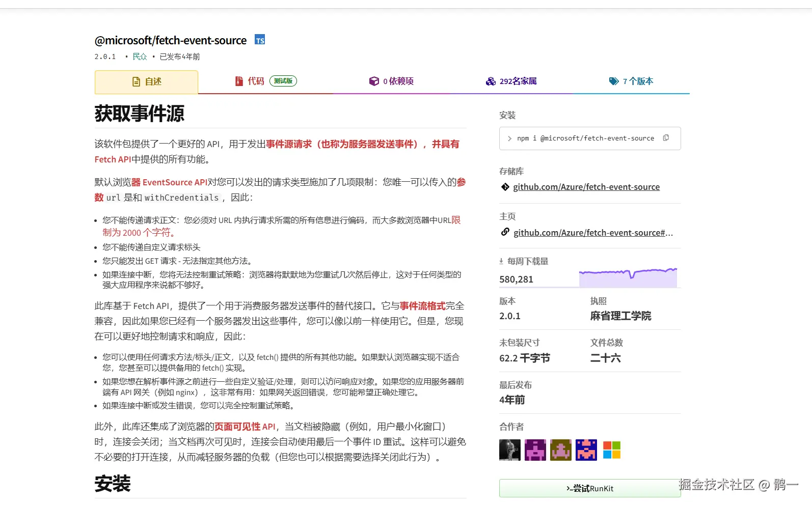The image size is (812, 505).
Task: Open the github.com/Azure/fetch-event-source repository link
Action: pyautogui.click(x=586, y=187)
